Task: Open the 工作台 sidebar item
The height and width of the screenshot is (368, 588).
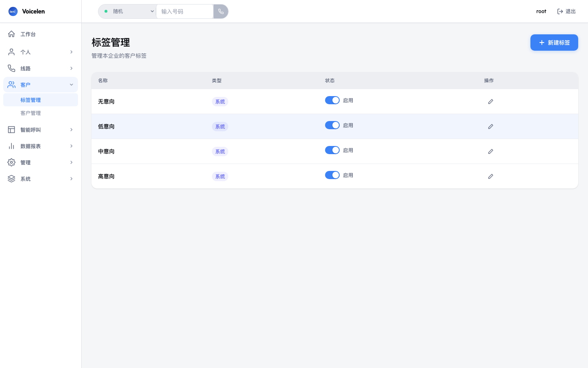Action: point(40,34)
